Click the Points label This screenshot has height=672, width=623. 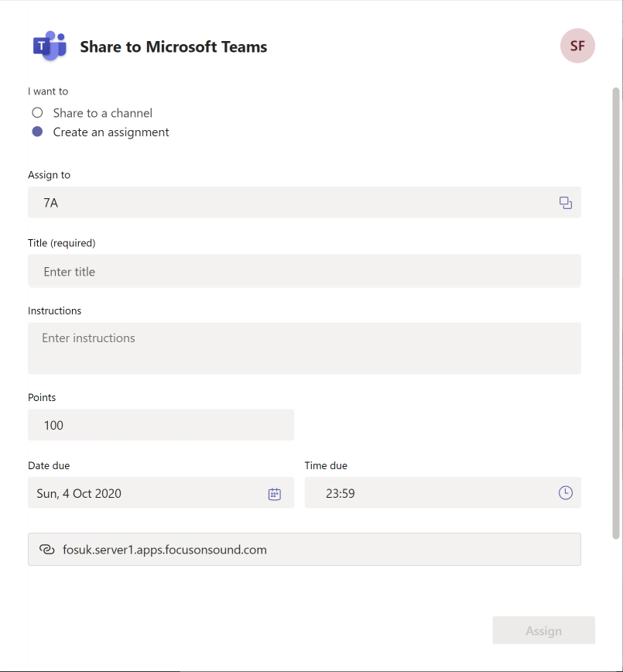42,397
